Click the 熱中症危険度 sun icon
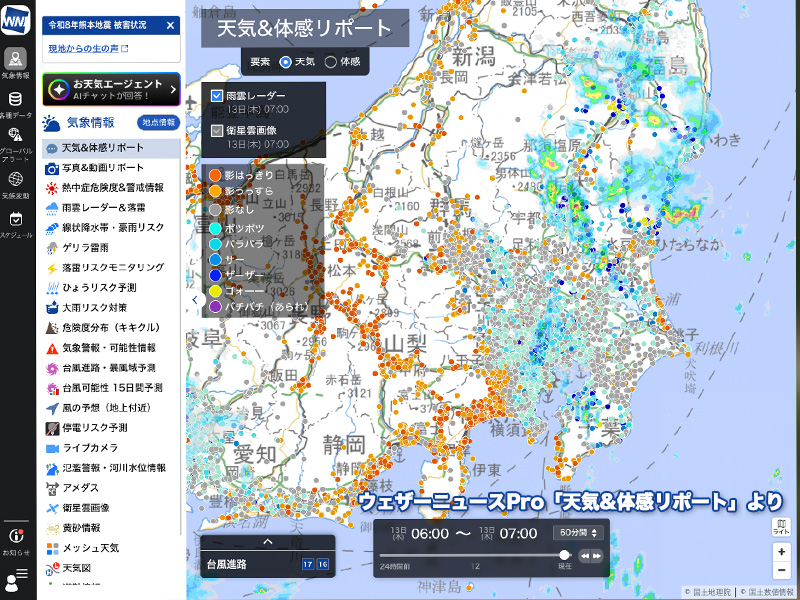Image resolution: width=800 pixels, height=600 pixels. pos(52,188)
